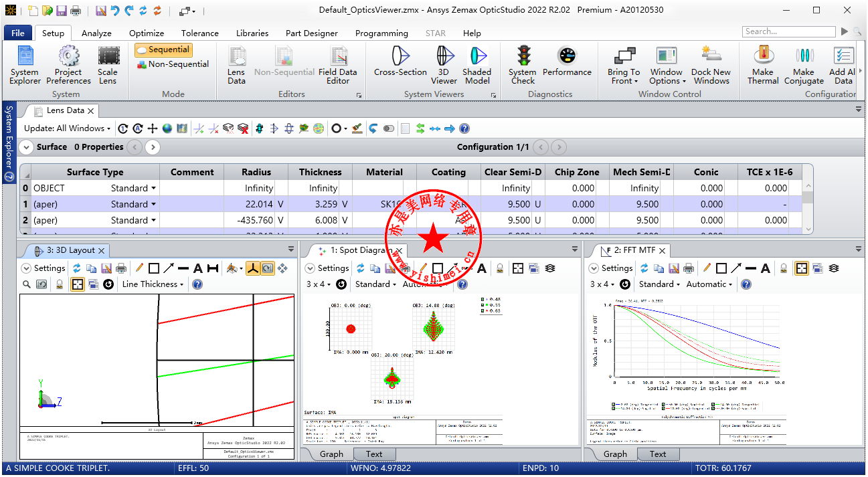Open the Standard dropdown in Spot Diagram
Image resolution: width=868 pixels, height=477 pixels.
click(x=377, y=284)
